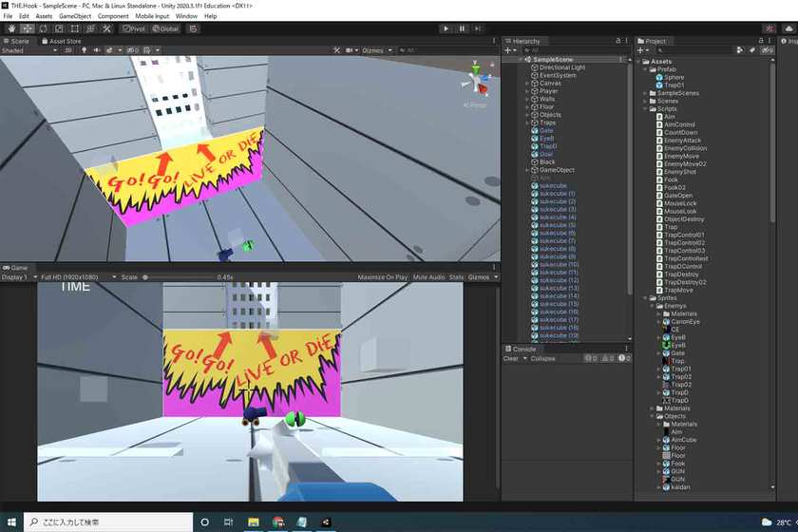Click the Clear button in Console

tap(510, 358)
